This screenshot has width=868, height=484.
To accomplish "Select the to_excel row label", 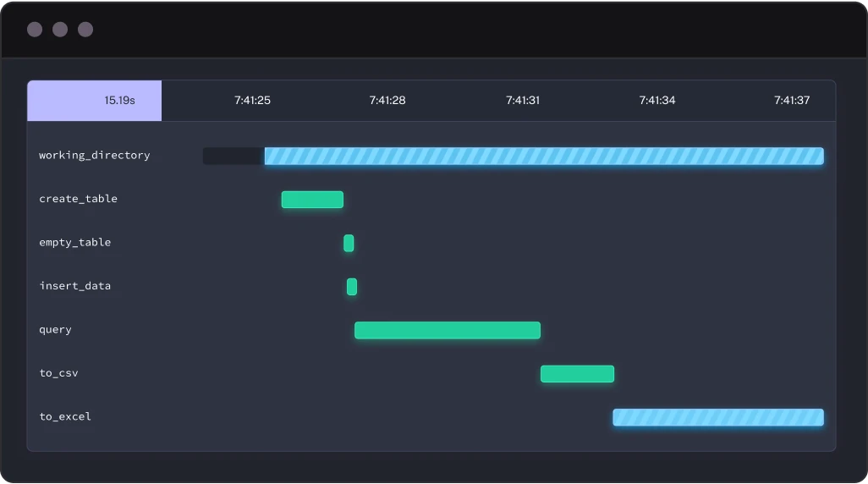I will 65,416.
